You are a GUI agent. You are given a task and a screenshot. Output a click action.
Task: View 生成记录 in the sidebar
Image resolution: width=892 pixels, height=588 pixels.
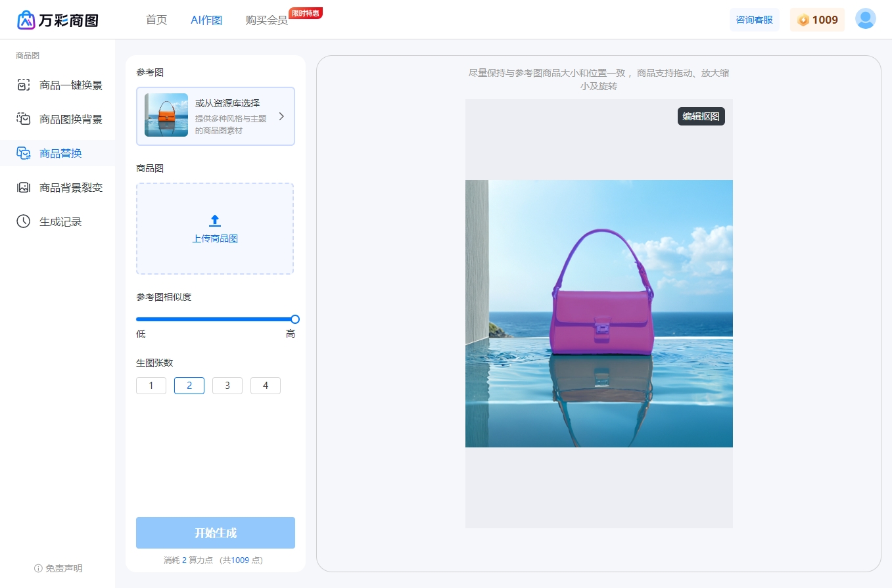tap(58, 221)
